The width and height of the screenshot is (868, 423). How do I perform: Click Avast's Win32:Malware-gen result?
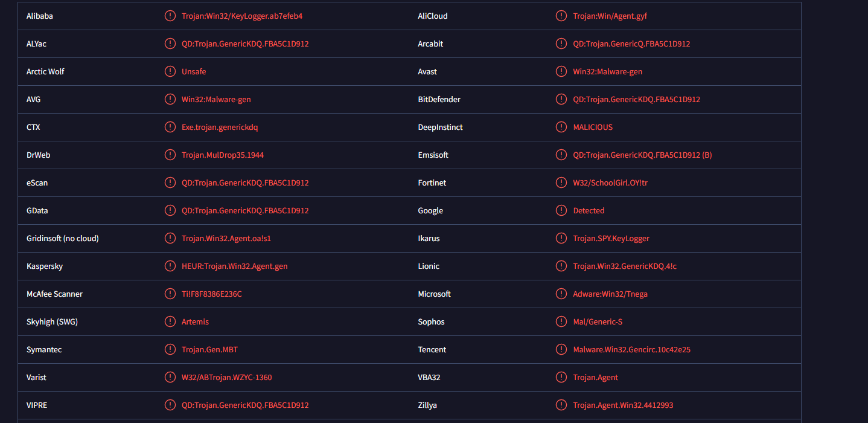point(607,71)
